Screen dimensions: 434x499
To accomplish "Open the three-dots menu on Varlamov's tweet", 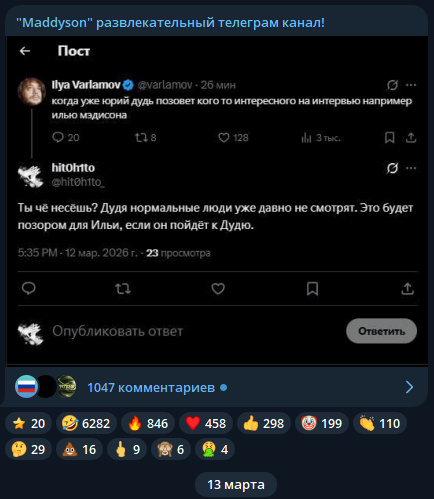I will [x=411, y=85].
